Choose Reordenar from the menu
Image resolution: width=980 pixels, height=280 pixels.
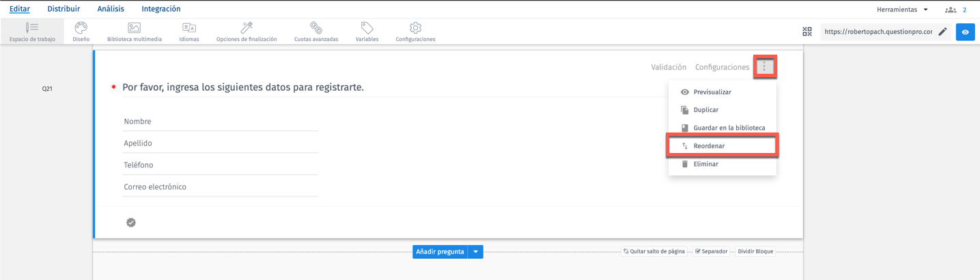pos(722,146)
